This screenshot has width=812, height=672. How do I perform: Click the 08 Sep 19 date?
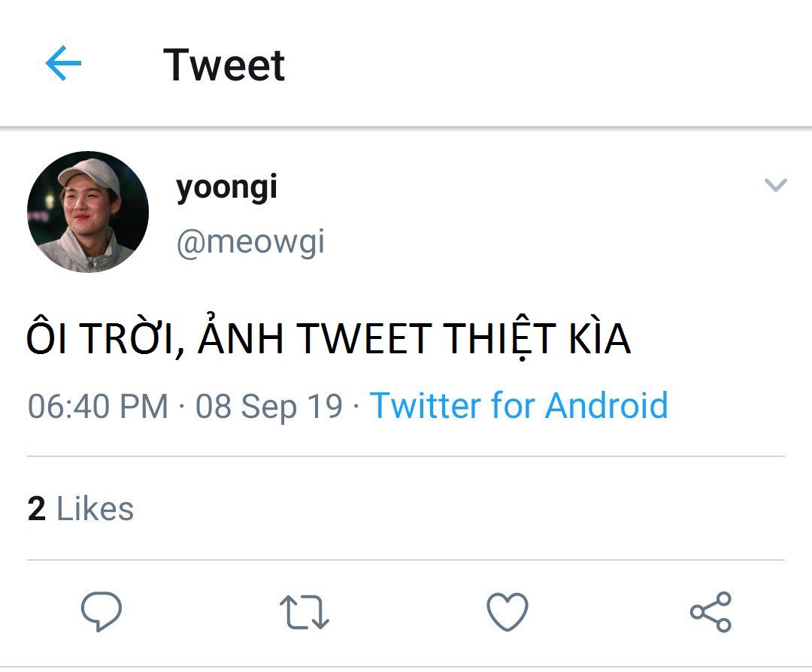click(268, 406)
